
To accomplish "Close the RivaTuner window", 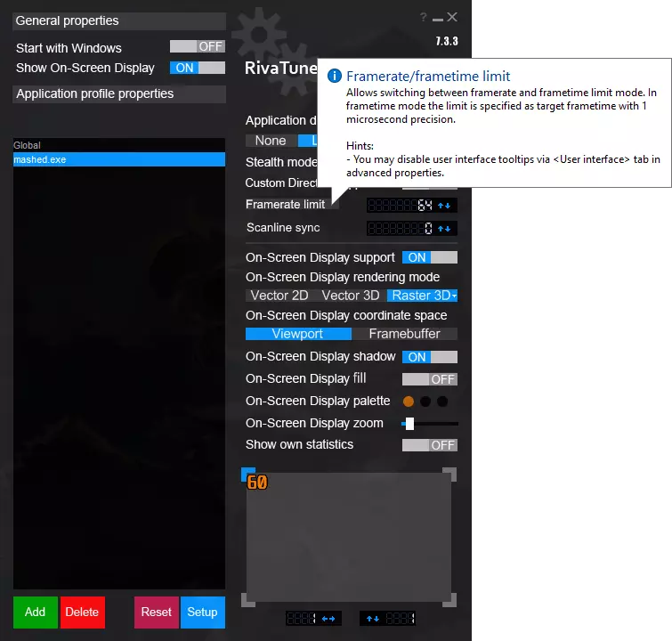I will coord(452,17).
